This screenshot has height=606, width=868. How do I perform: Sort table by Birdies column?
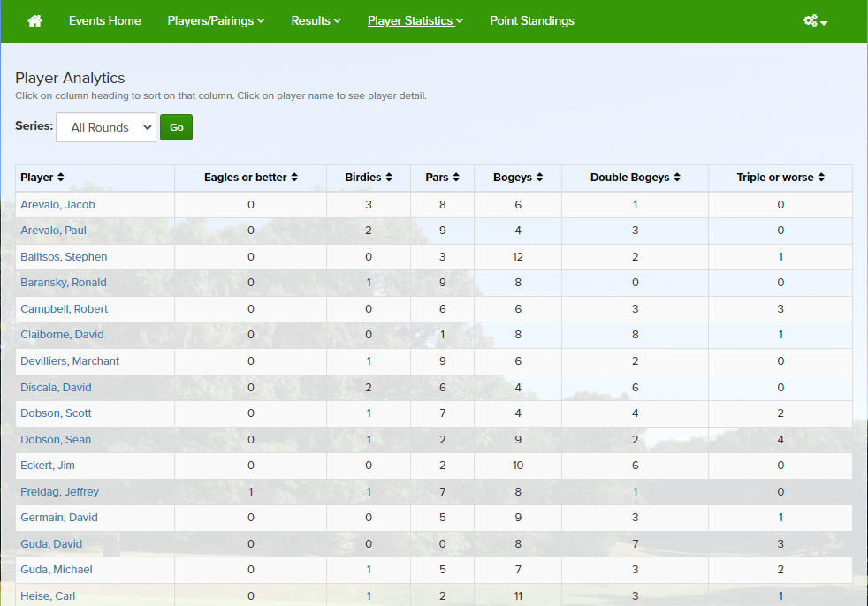[369, 178]
